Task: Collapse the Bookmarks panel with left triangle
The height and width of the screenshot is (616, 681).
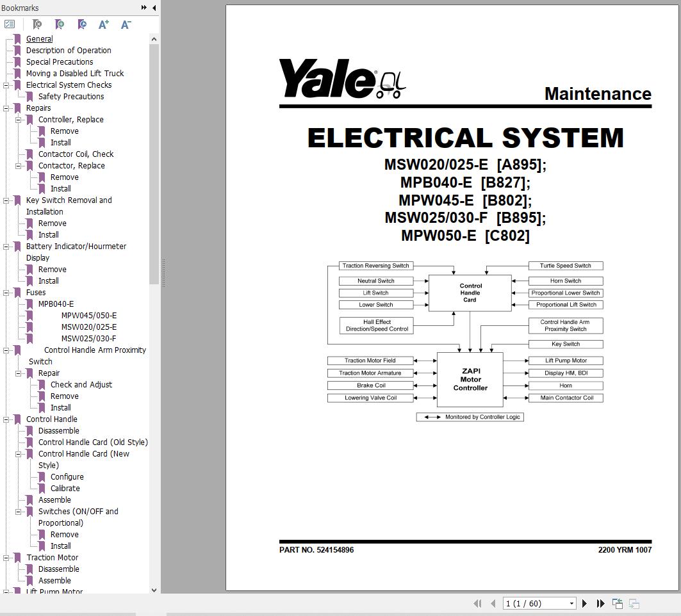Action: (154, 8)
